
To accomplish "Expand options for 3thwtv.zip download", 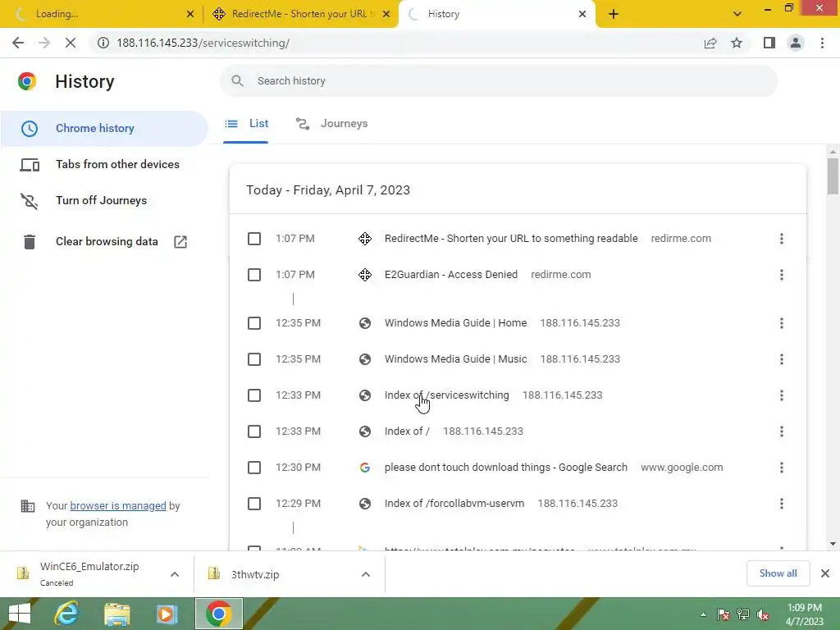I will pyautogui.click(x=365, y=574).
